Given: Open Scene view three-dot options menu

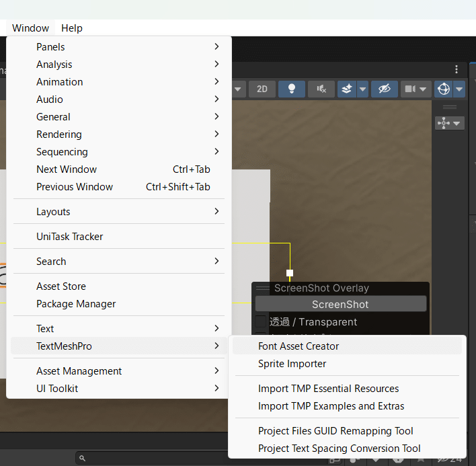Looking at the screenshot, I should [457, 69].
